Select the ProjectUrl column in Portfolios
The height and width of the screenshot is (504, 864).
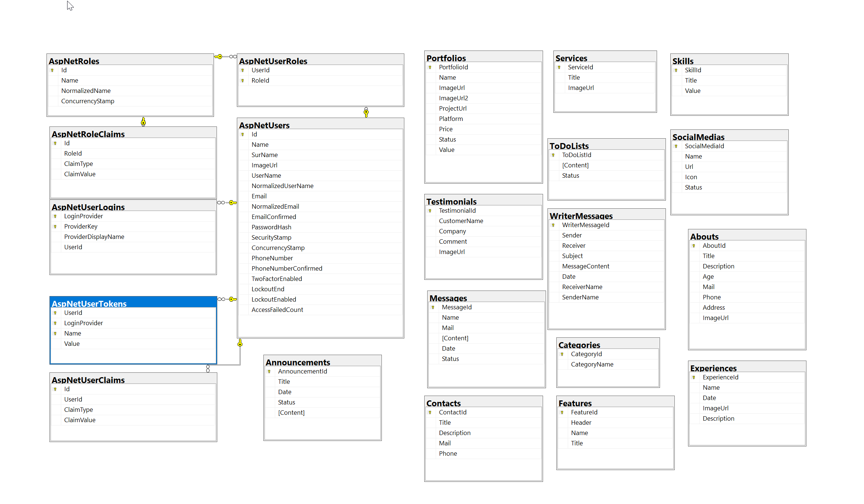click(x=453, y=108)
